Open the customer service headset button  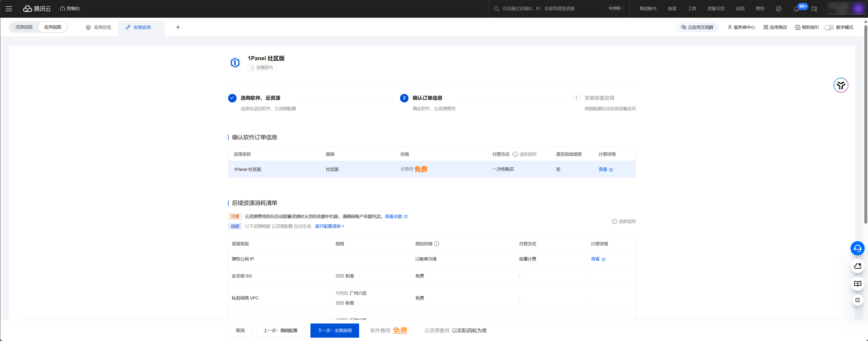coord(857,249)
